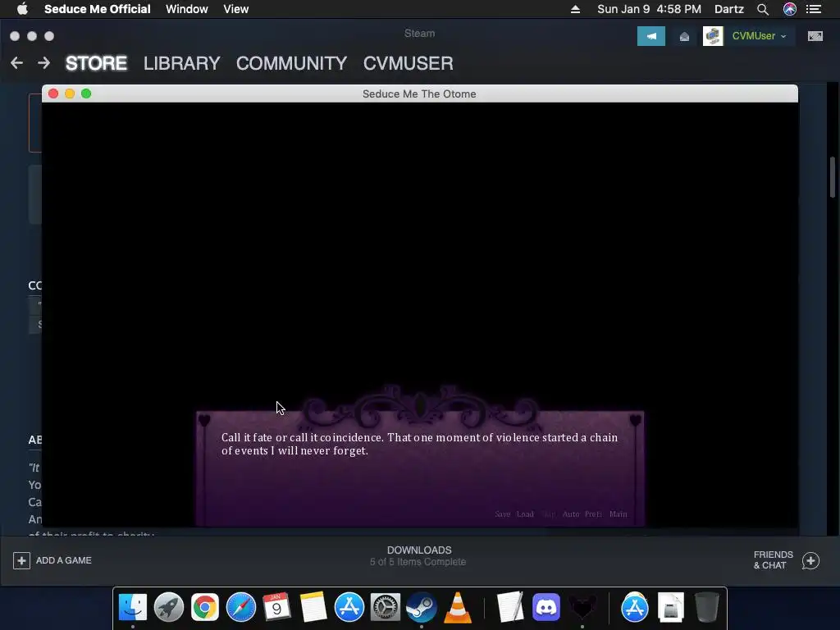Open Notification Center list icon
The height and width of the screenshot is (630, 840).
point(814,9)
